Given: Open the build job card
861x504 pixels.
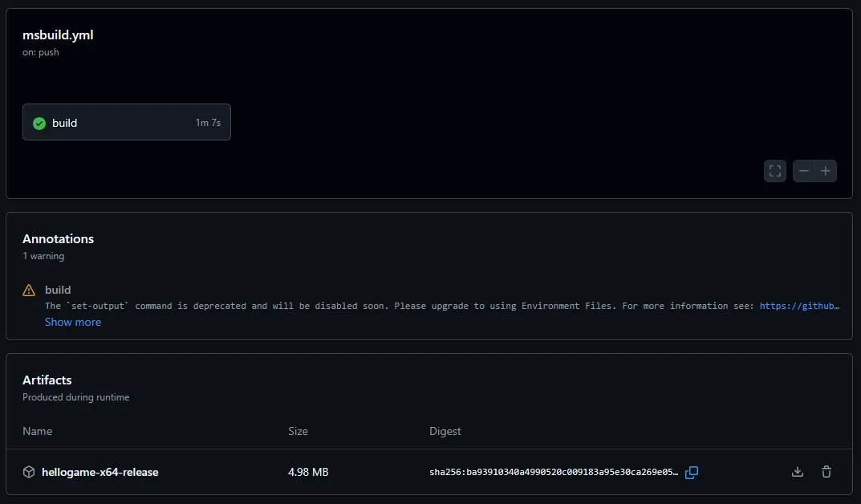Looking at the screenshot, I should coord(126,123).
